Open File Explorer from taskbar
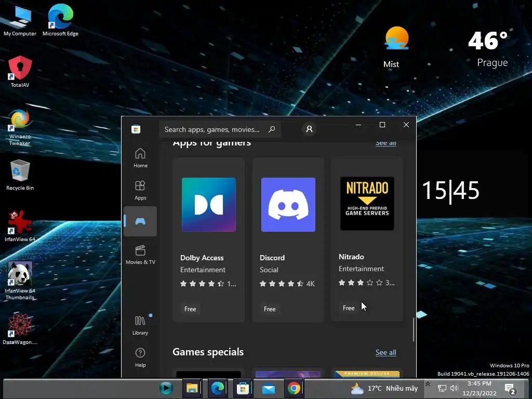The image size is (532, 399). click(192, 388)
